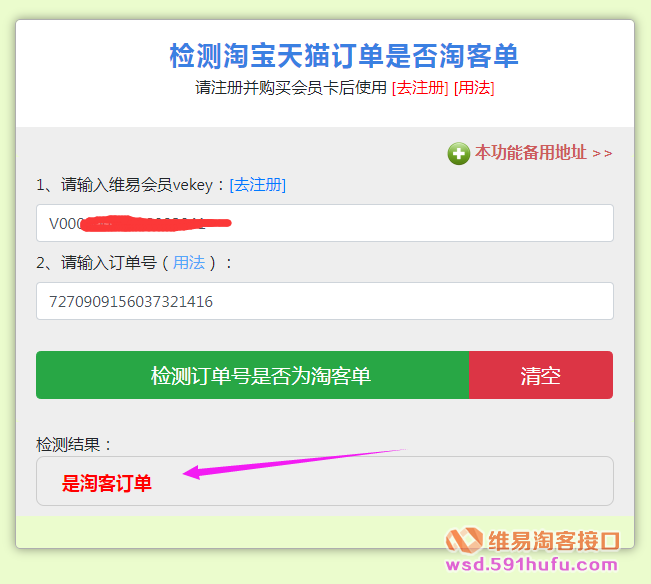Viewport: 651px width, 584px height.
Task: Click the green plus icon beside 本功能备用地址
Action: [x=458, y=154]
